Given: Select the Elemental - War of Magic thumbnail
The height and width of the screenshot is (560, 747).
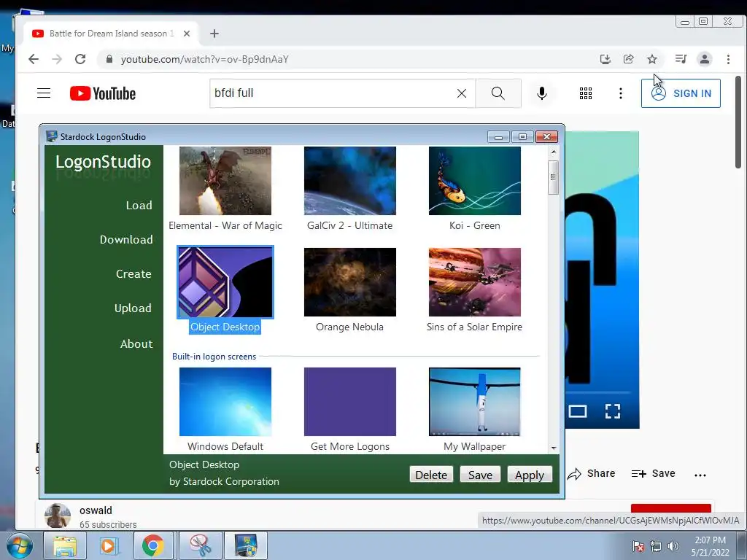Looking at the screenshot, I should click(225, 181).
